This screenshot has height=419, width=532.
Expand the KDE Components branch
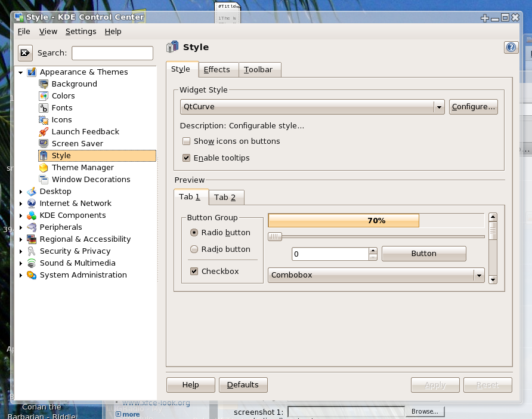(21, 215)
